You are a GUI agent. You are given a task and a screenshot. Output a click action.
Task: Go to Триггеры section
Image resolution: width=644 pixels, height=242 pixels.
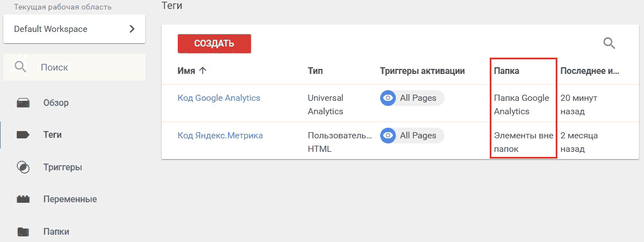click(63, 167)
